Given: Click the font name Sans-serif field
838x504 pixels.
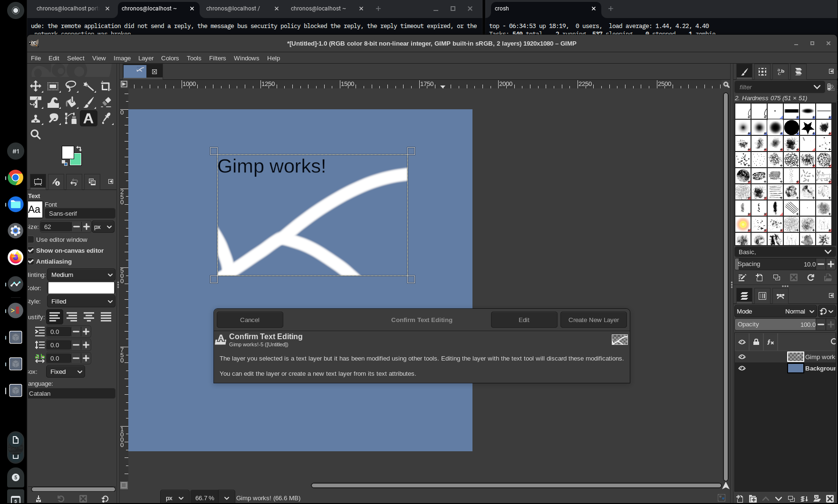Looking at the screenshot, I should [79, 214].
